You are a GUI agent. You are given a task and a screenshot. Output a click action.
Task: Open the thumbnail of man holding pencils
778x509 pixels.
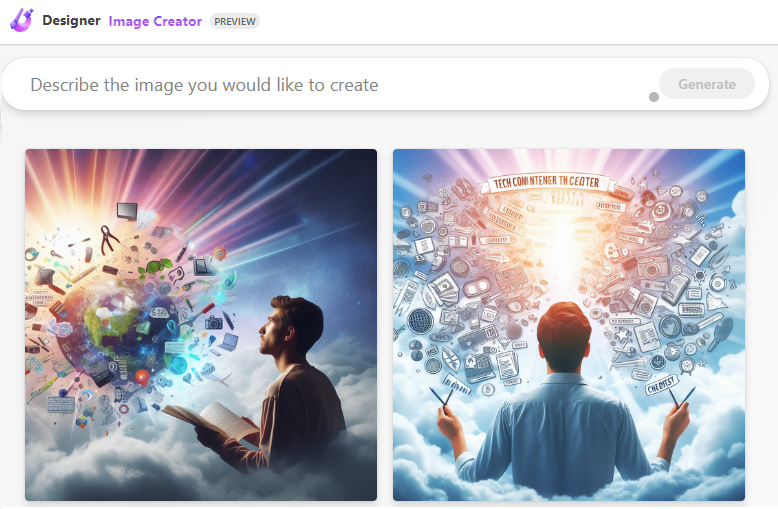point(569,324)
